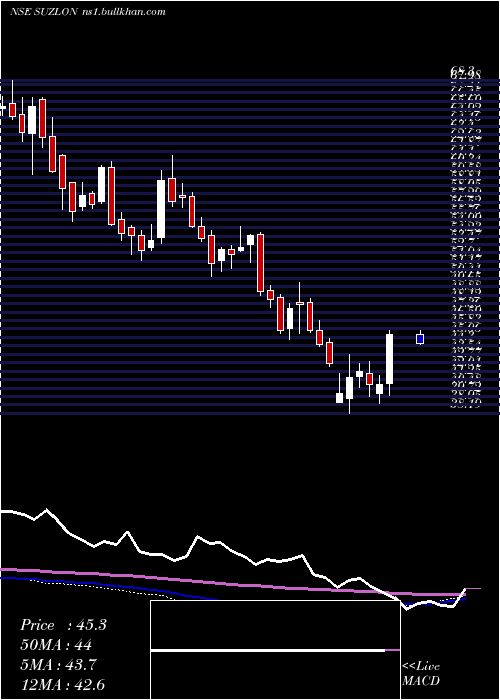Screen dimensions: 500x700
Task: Select the 50MA : 44 value
Action: (x=56, y=645)
